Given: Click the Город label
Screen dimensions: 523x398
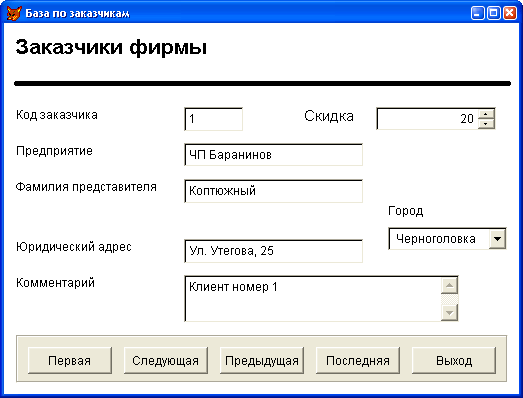Looking at the screenshot, I should pyautogui.click(x=406, y=211).
